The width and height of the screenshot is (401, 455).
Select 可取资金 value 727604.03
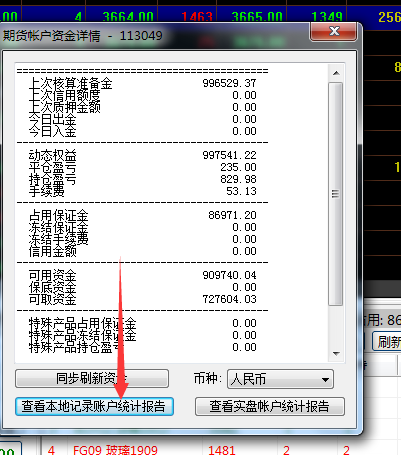229,299
